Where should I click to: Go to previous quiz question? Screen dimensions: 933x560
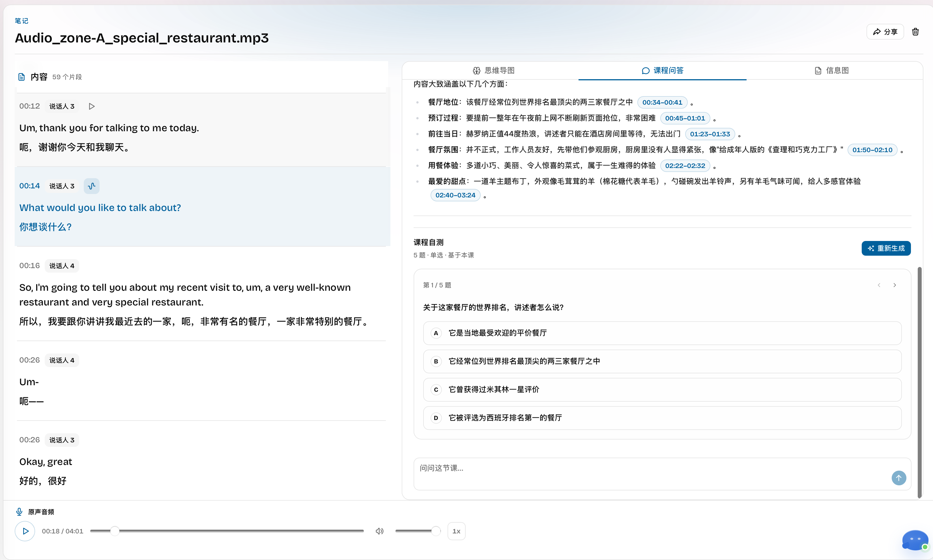(x=879, y=285)
